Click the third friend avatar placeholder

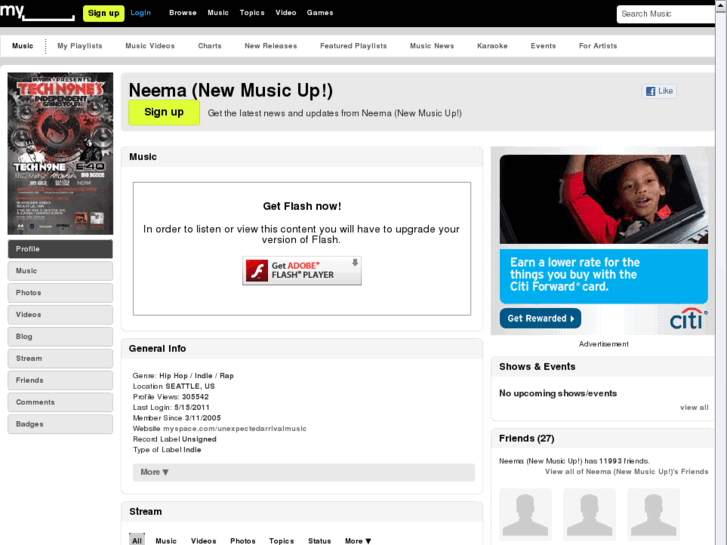point(653,515)
